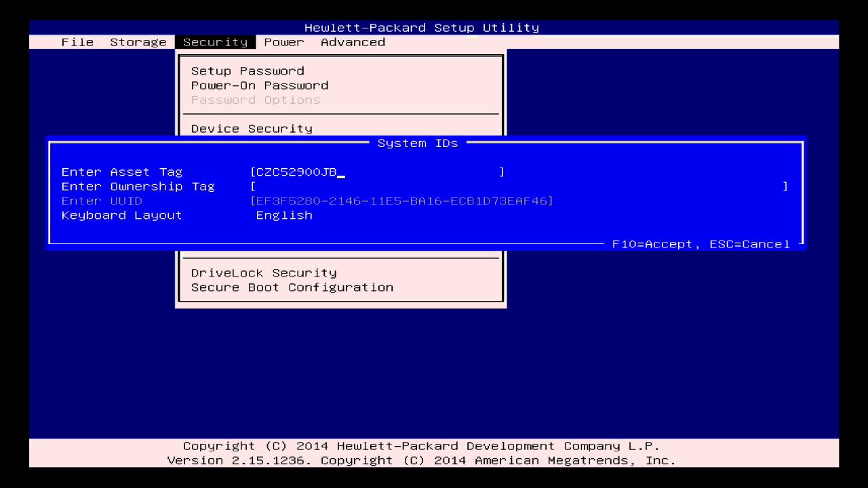Image resolution: width=868 pixels, height=488 pixels.
Task: Open the File menu
Action: 77,42
